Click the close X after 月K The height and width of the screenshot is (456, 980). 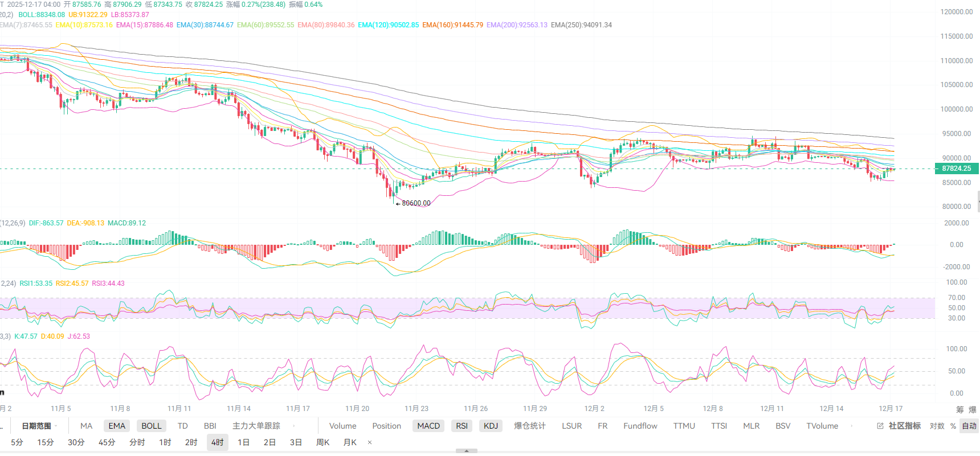370,442
